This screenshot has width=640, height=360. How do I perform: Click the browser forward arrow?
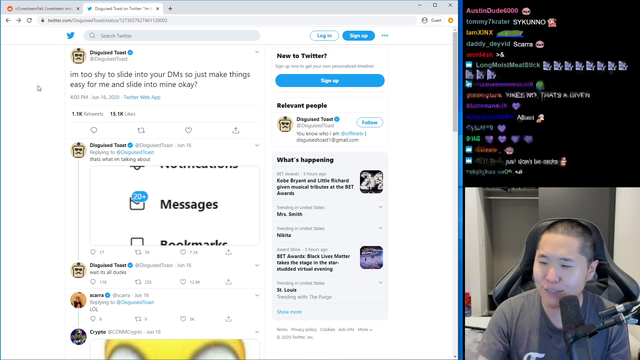[18, 20]
